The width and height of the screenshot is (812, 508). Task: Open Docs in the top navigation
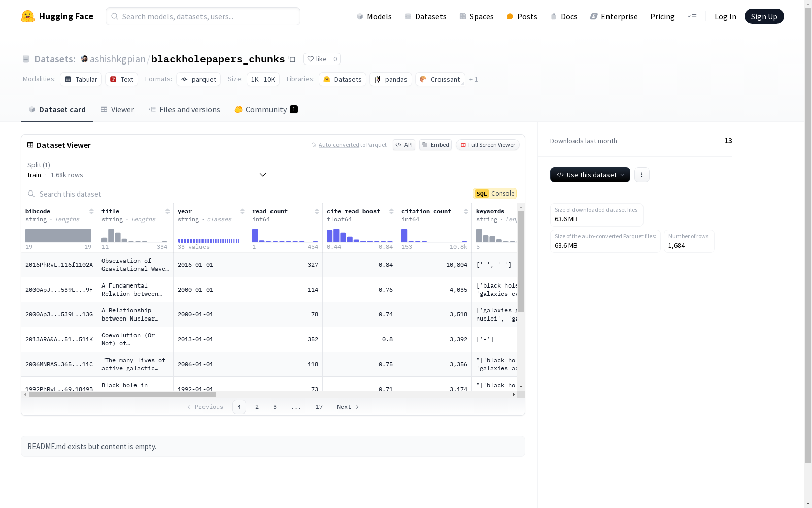[564, 16]
